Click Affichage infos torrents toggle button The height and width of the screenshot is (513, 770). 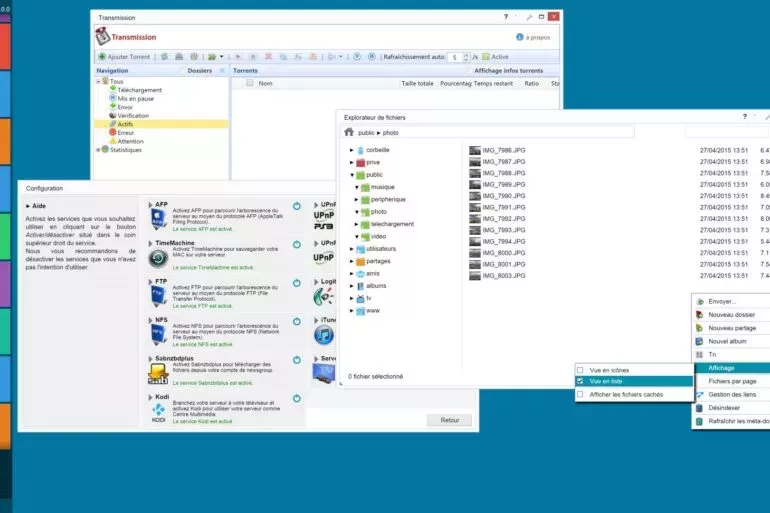pyautogui.click(x=504, y=71)
